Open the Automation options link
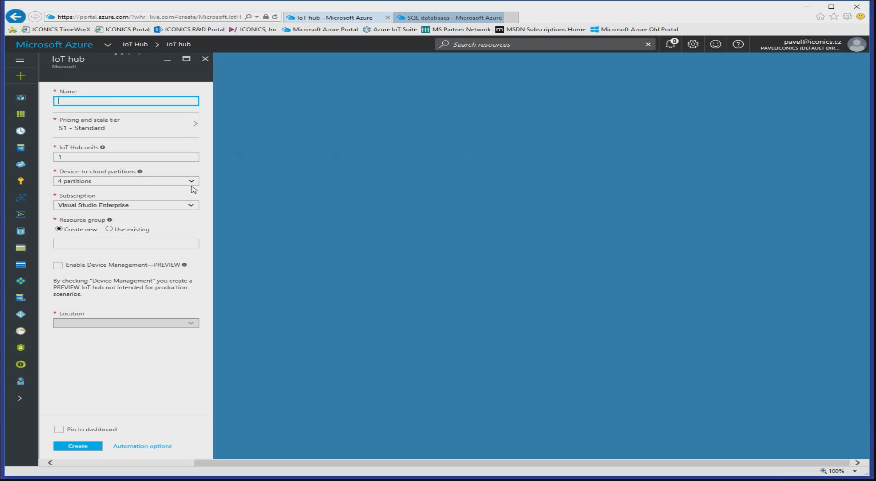Viewport: 876px width, 481px height. click(x=142, y=446)
